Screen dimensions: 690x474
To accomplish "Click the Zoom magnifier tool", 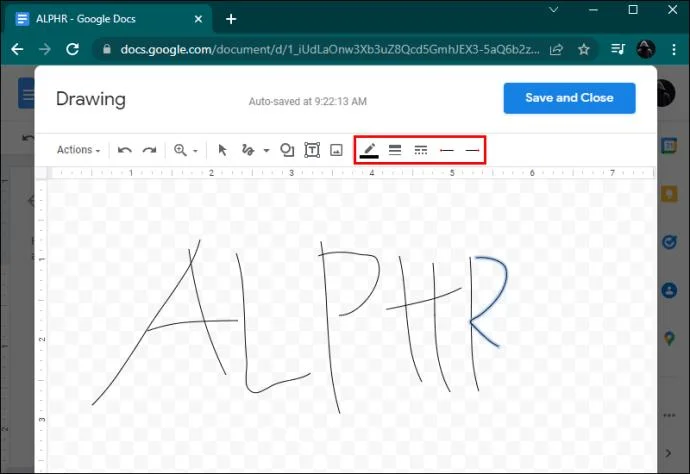I will click(x=180, y=150).
